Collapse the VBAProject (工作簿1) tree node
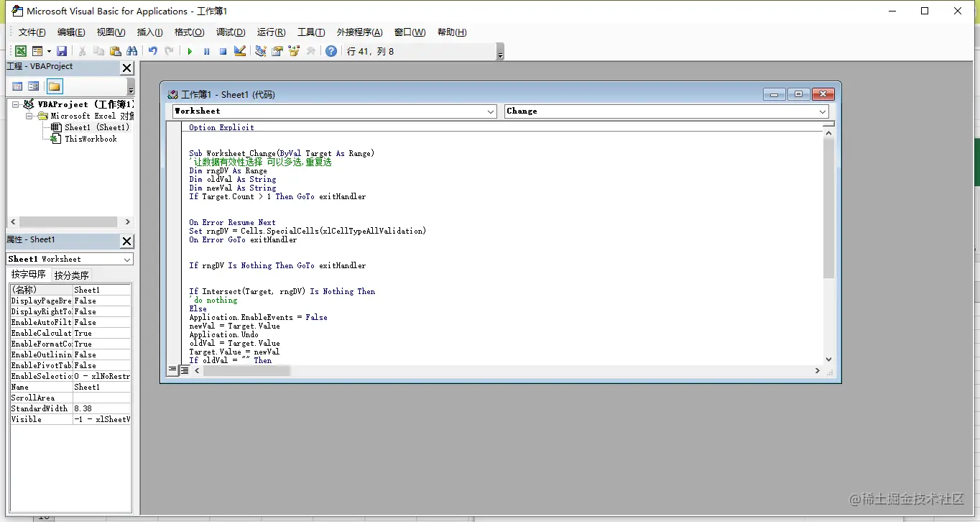 [16, 104]
